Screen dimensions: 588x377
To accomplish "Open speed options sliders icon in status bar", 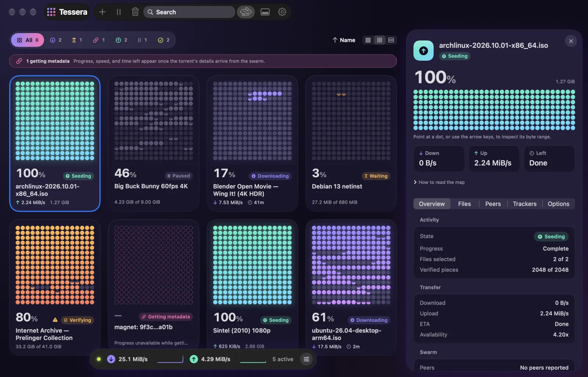I will point(306,359).
